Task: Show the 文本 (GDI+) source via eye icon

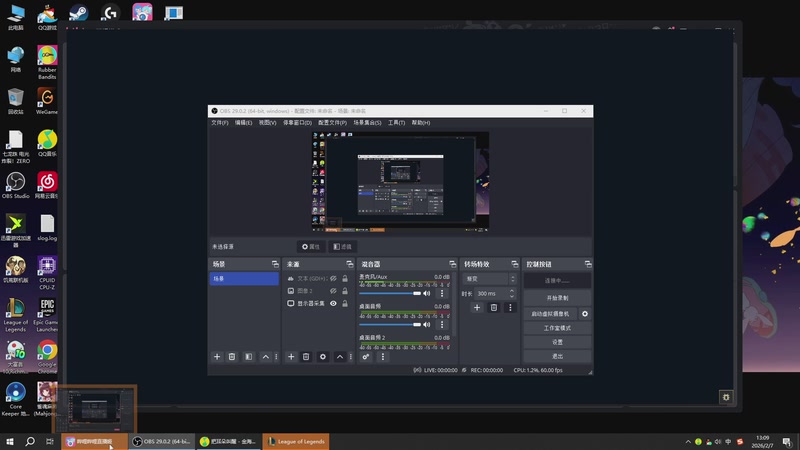Action: (333, 279)
